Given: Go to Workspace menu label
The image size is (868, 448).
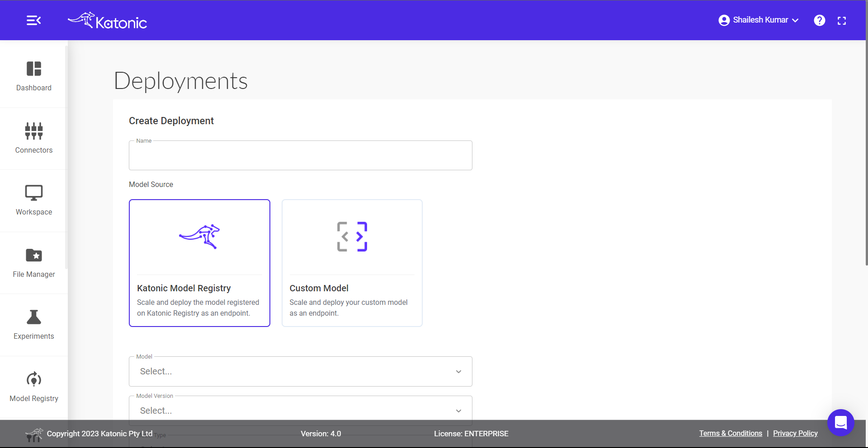Looking at the screenshot, I should coord(34,212).
